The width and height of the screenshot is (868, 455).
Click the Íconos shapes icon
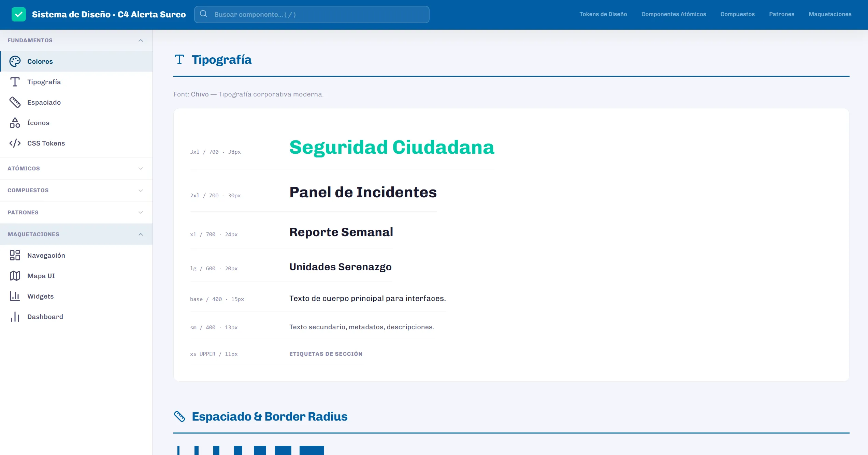click(x=15, y=123)
